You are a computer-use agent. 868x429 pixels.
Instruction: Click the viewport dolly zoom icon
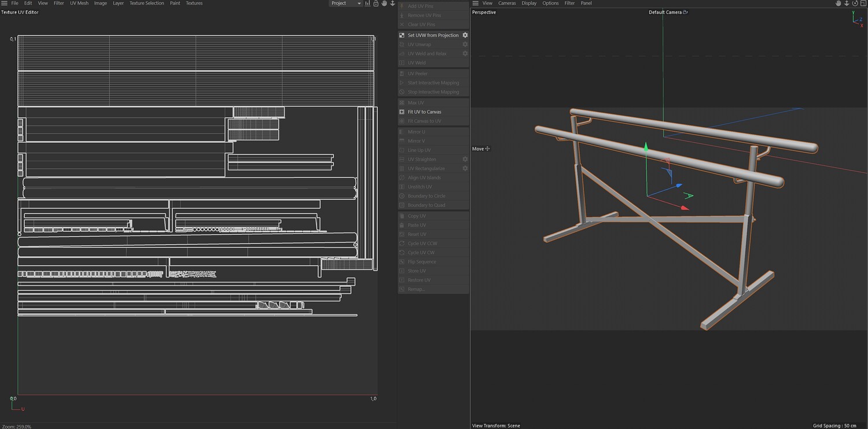[846, 3]
